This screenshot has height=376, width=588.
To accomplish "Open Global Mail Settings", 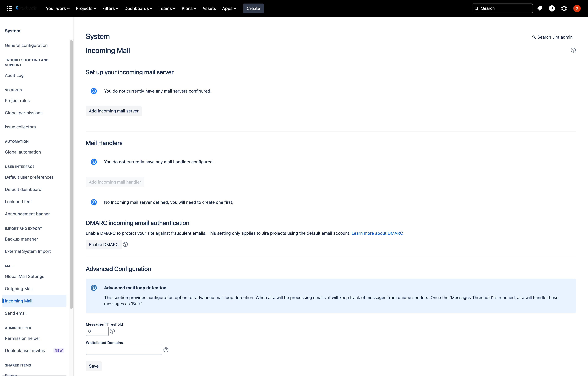I will click(24, 276).
